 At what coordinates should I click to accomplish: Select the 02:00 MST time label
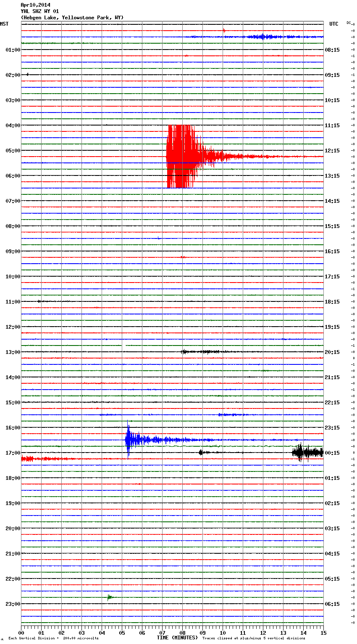click(x=13, y=75)
